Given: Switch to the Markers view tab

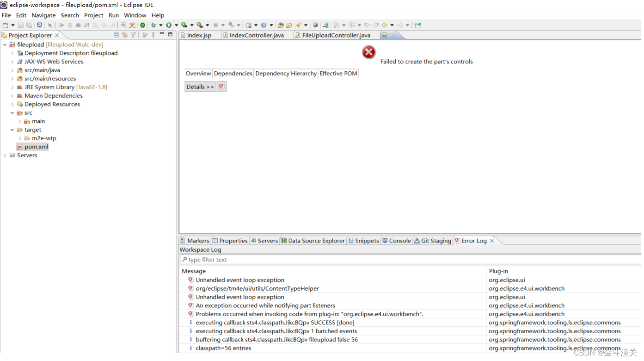Looking at the screenshot, I should pos(195,241).
